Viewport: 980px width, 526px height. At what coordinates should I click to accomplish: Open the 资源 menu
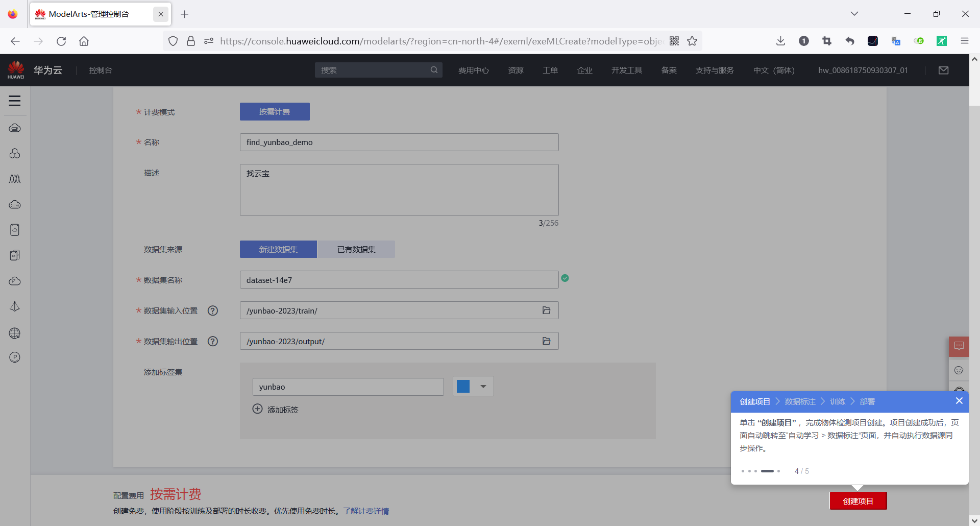(x=516, y=70)
